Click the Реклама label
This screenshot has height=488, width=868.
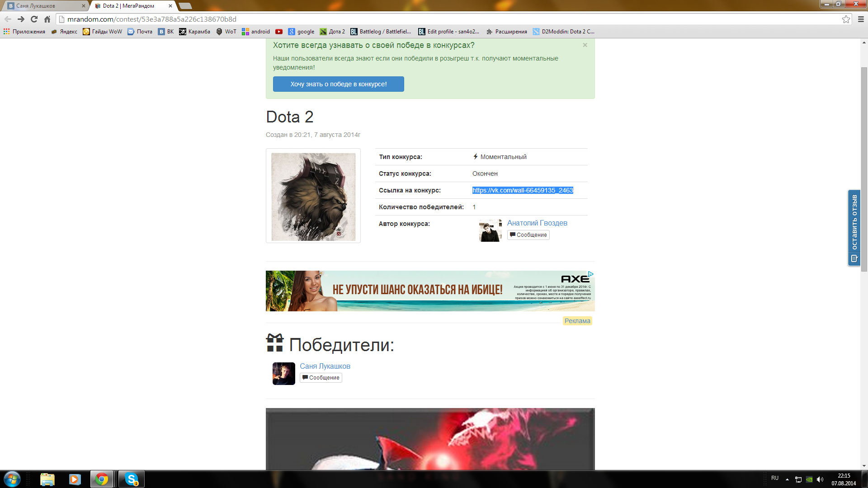pyautogui.click(x=577, y=321)
